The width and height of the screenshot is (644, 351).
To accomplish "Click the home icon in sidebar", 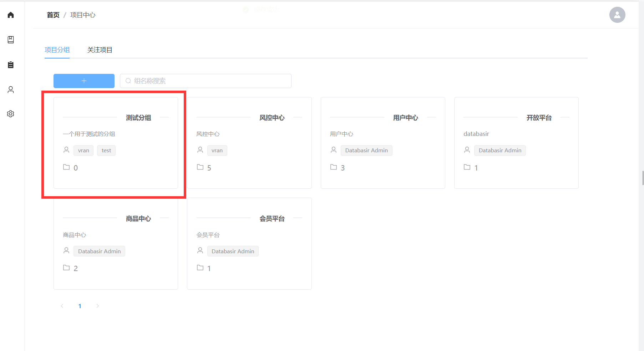I will pyautogui.click(x=11, y=15).
